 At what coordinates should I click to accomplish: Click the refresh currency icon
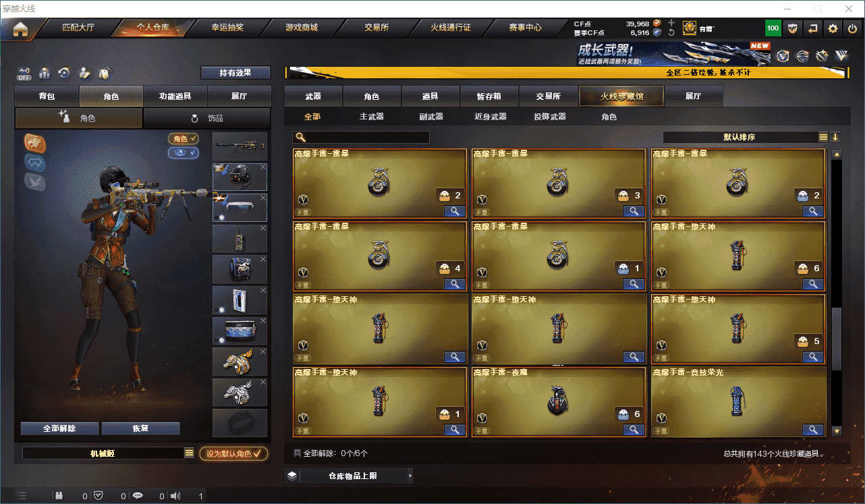point(671,32)
